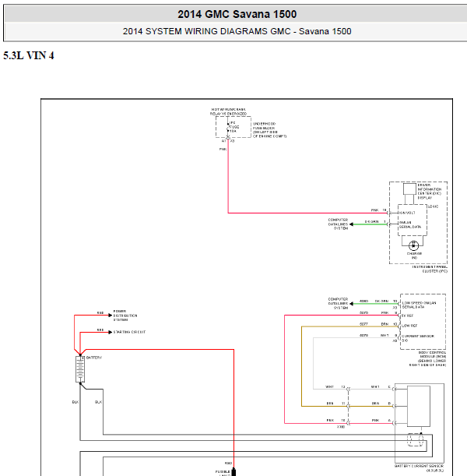This screenshot has width=467, height=476.
Task: Click the fusible link symbol on red wire
Action: tap(233, 472)
